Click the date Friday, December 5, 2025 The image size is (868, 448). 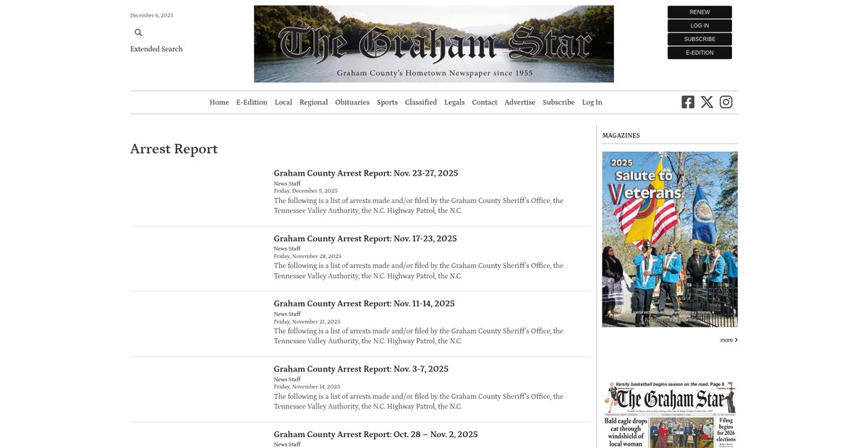coord(305,191)
